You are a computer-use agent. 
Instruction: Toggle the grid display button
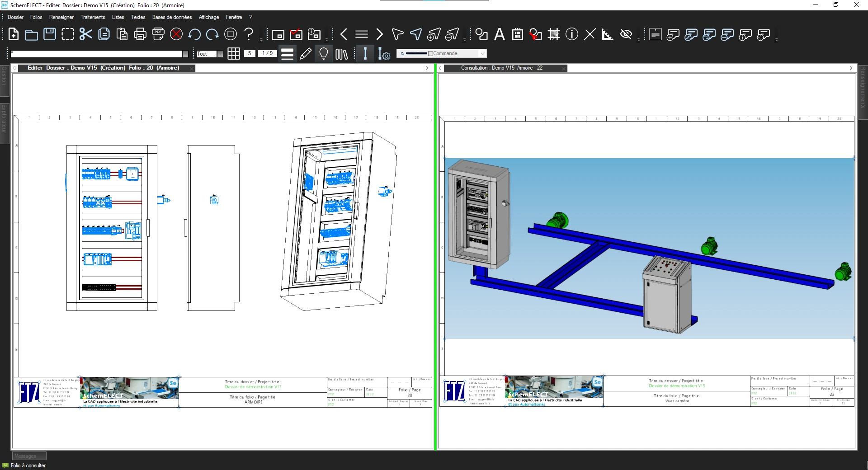coord(234,54)
